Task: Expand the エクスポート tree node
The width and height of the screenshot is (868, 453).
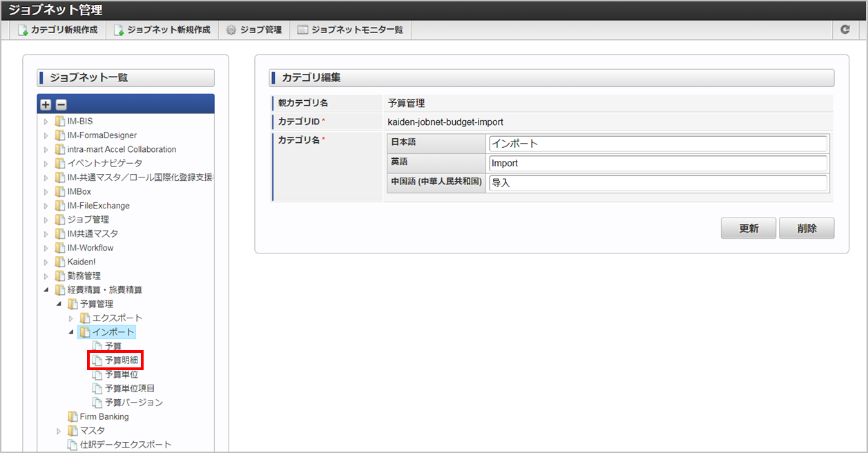Action: pyautogui.click(x=70, y=318)
